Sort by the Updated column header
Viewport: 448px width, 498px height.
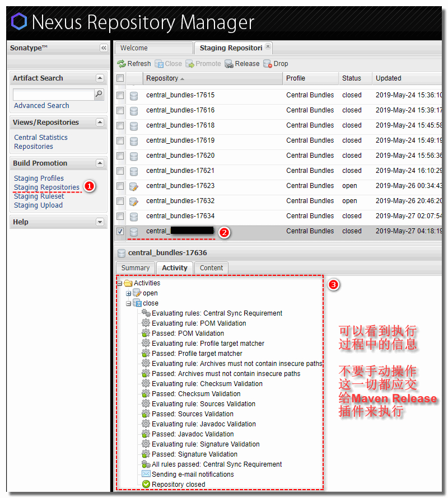408,78
